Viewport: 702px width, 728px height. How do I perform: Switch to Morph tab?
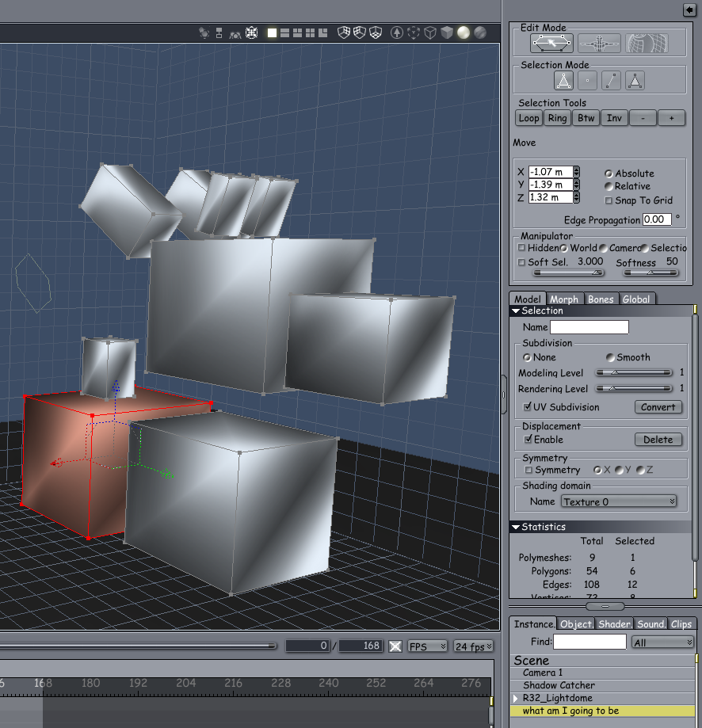pos(564,299)
